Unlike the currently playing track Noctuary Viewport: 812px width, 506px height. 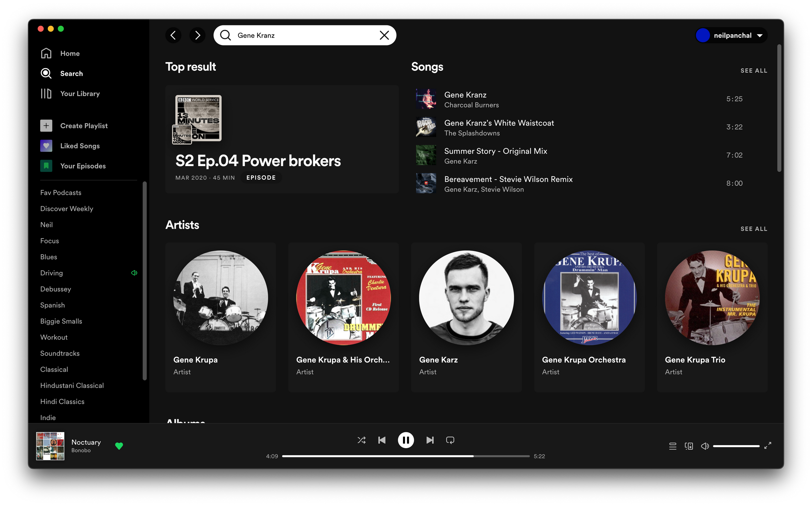pyautogui.click(x=119, y=446)
